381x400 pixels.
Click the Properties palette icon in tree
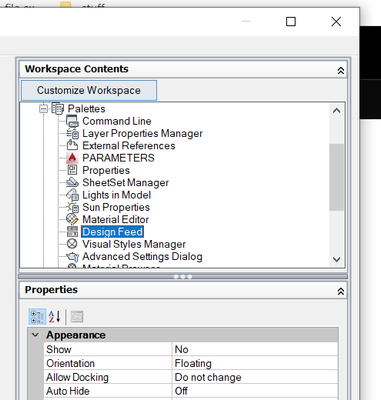72,170
